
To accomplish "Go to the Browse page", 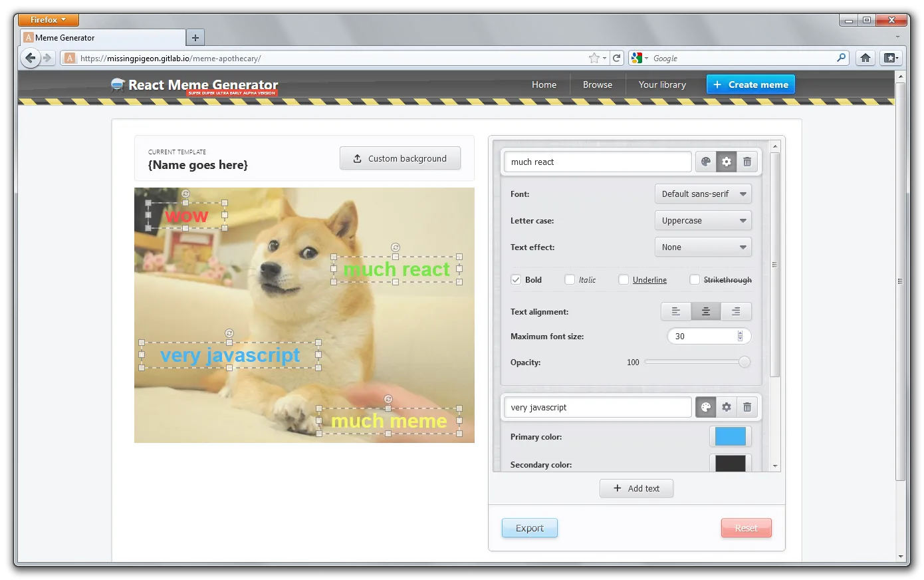I will [597, 84].
